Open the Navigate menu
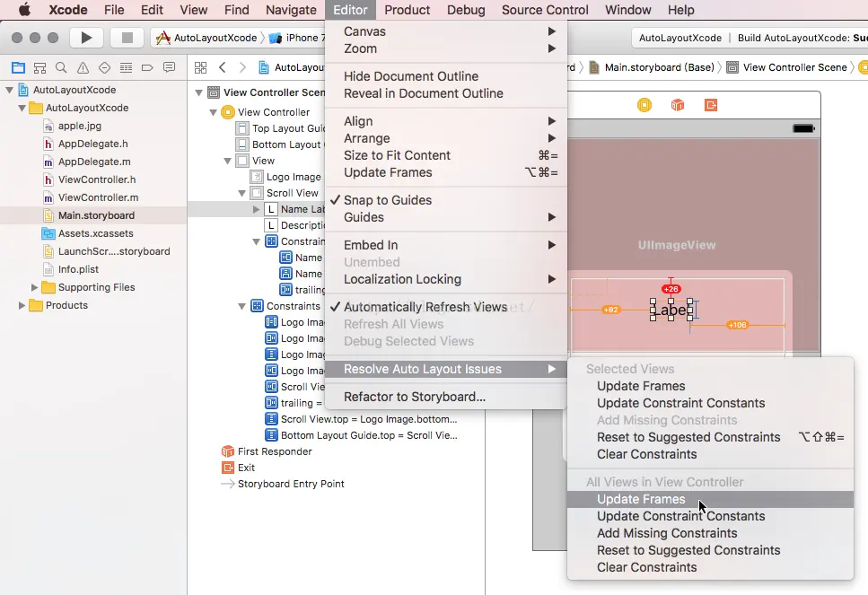This screenshot has width=868, height=595. [x=291, y=10]
